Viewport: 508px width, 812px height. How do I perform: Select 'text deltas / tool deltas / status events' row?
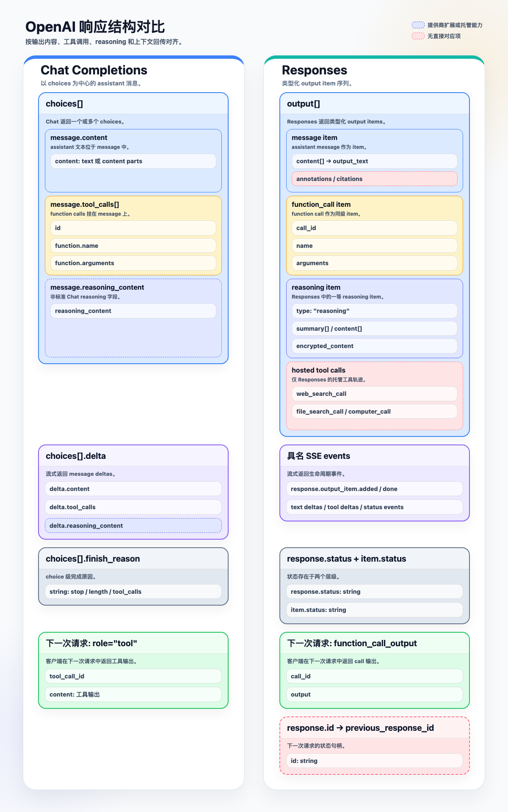point(375,507)
